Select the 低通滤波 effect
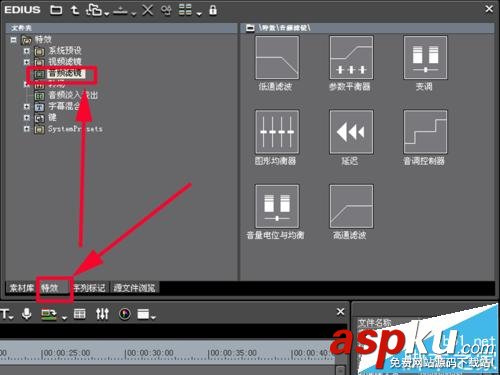This screenshot has width=500, height=375. point(277,57)
